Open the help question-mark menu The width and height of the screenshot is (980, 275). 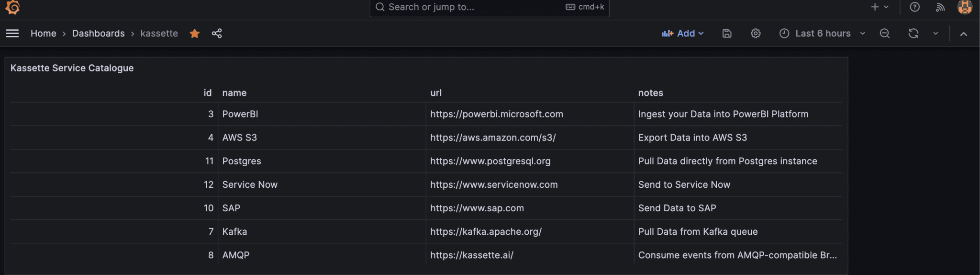pyautogui.click(x=915, y=7)
